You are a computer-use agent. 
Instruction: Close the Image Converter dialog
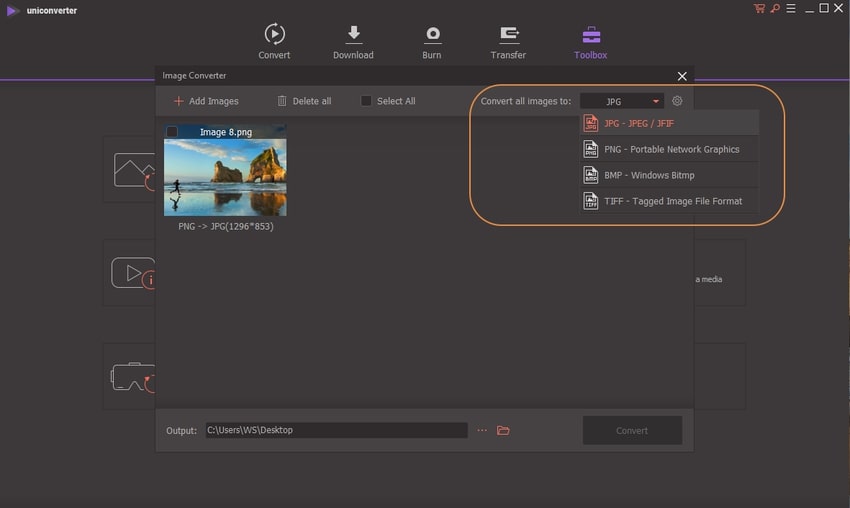coord(682,76)
